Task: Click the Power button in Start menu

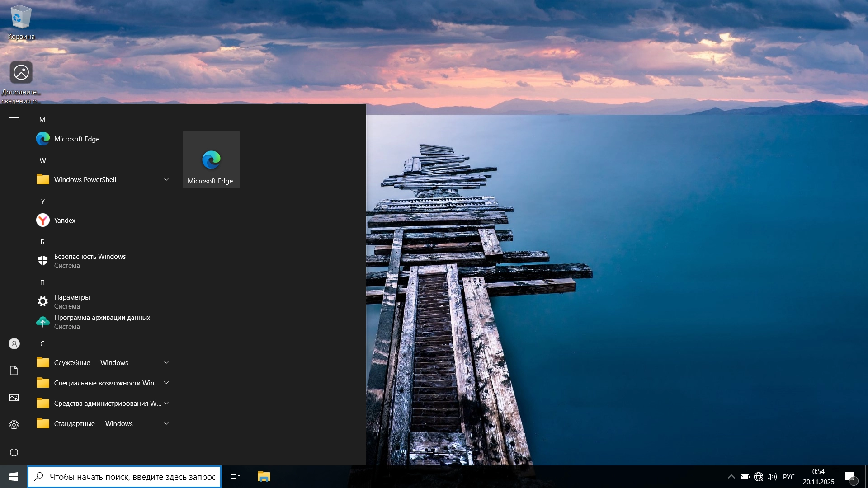Action: tap(14, 452)
